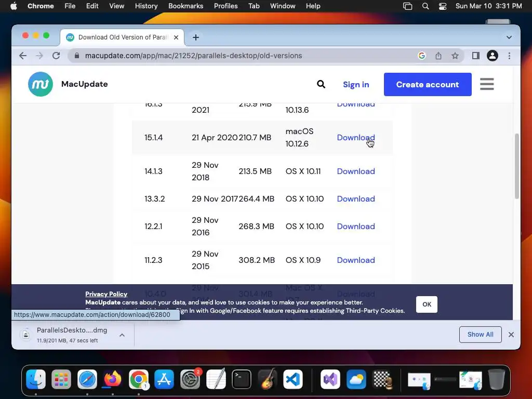Expand ParallelsDesktop download options chevron
This screenshot has height=399, width=532.
(122, 335)
